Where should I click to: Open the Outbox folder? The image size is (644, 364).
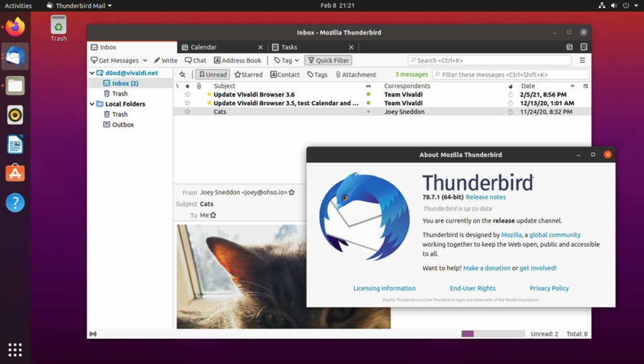(x=123, y=125)
